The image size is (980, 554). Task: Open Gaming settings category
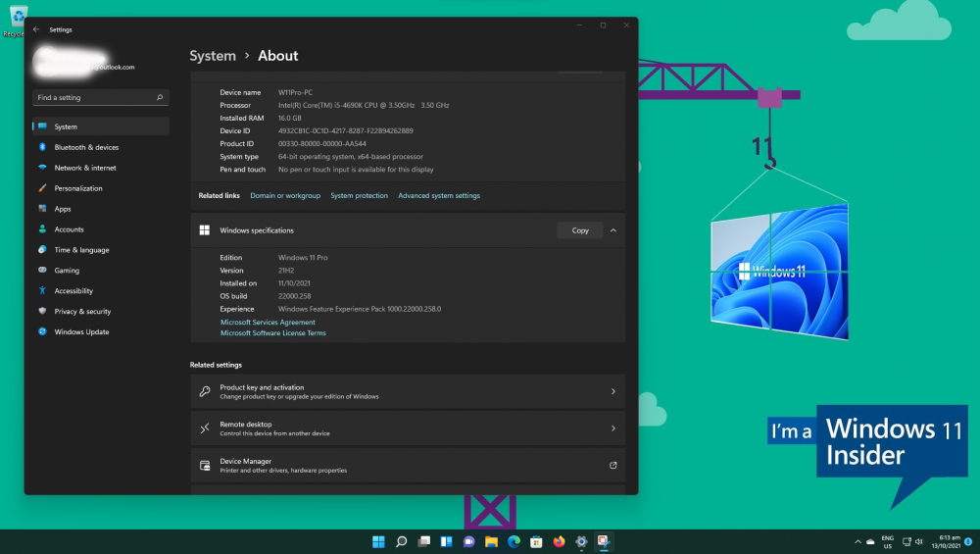[101, 270]
